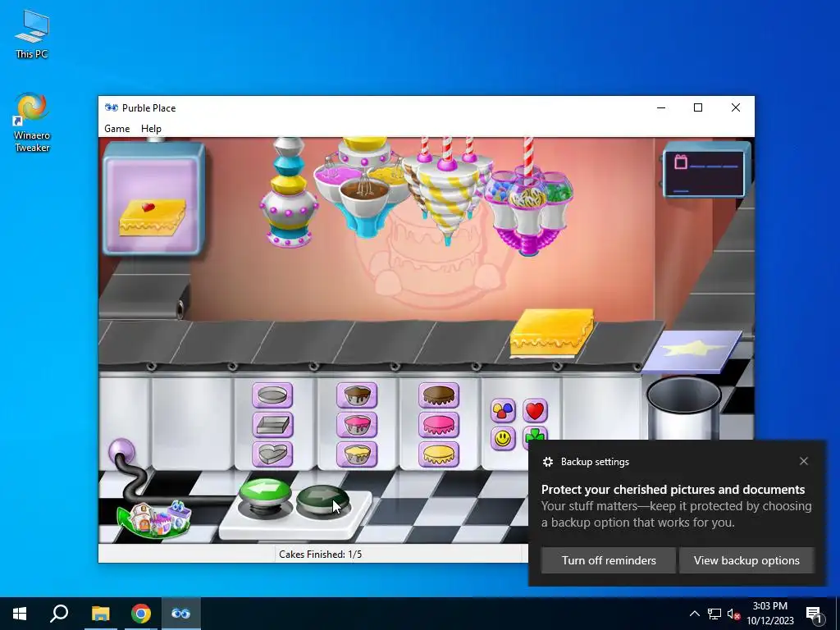
Task: Click Cakes Finished: 1/5 status text
Action: click(x=321, y=554)
